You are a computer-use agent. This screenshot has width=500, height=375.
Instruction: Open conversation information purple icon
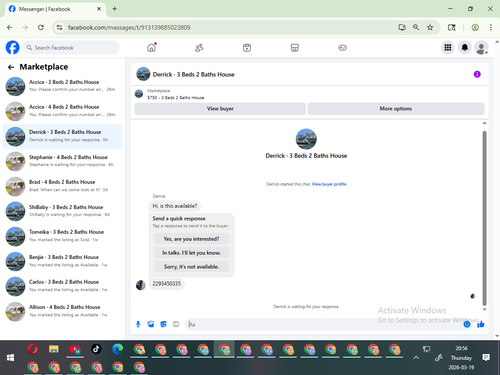point(477,74)
